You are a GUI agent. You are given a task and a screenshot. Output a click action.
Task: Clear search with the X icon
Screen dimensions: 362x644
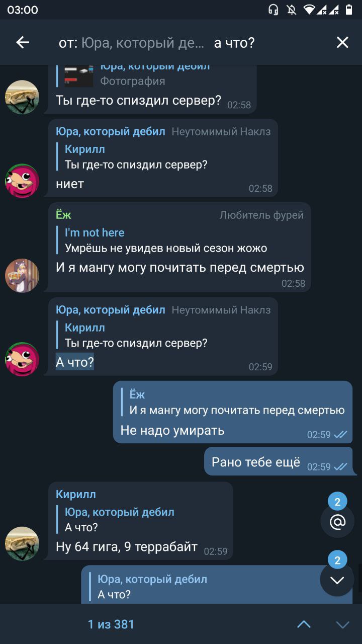click(342, 43)
